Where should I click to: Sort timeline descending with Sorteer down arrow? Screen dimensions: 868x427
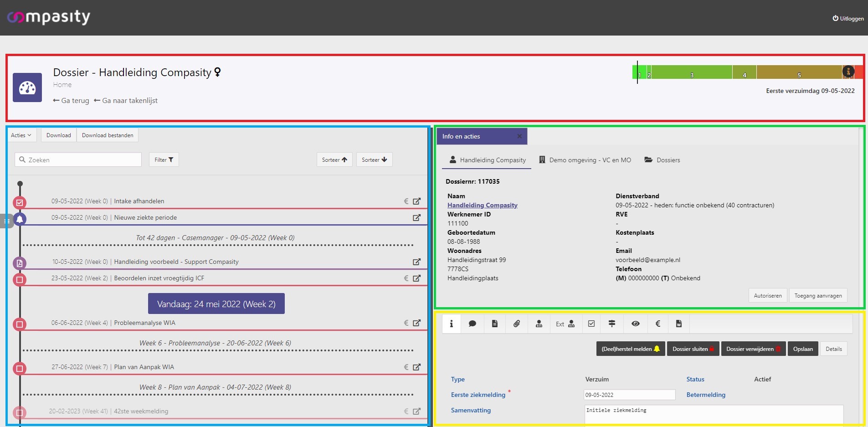pos(374,159)
